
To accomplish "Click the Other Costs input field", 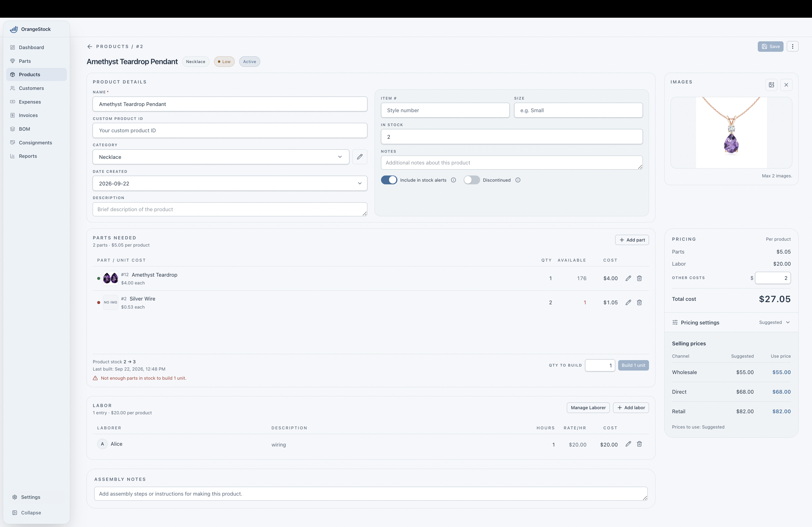I will tap(773, 278).
